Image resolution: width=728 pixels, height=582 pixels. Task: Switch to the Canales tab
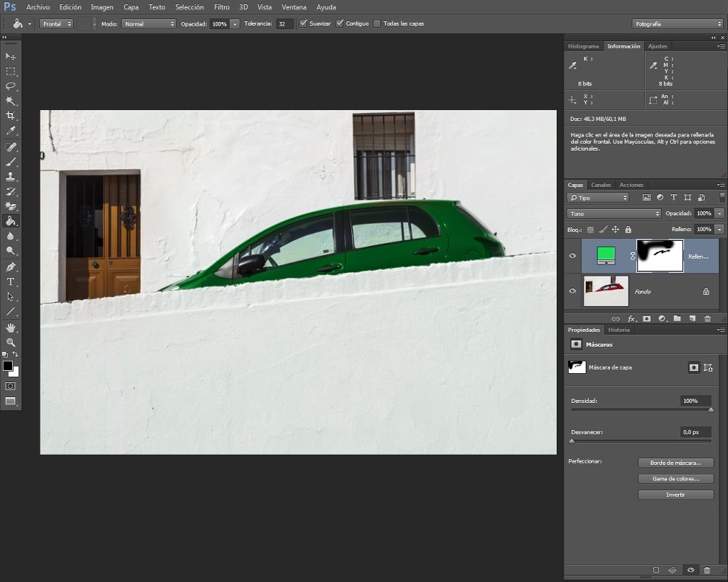(601, 185)
